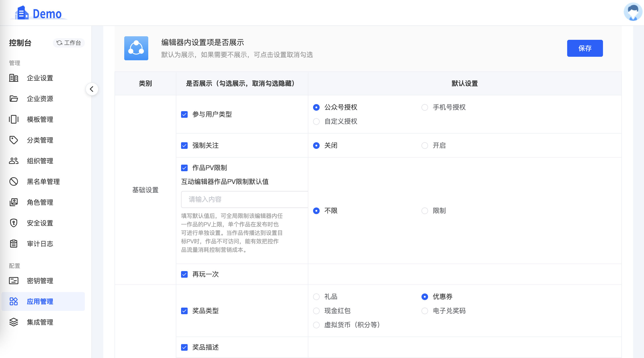
Task: Open 模板管理 menu item
Action: 43,119
